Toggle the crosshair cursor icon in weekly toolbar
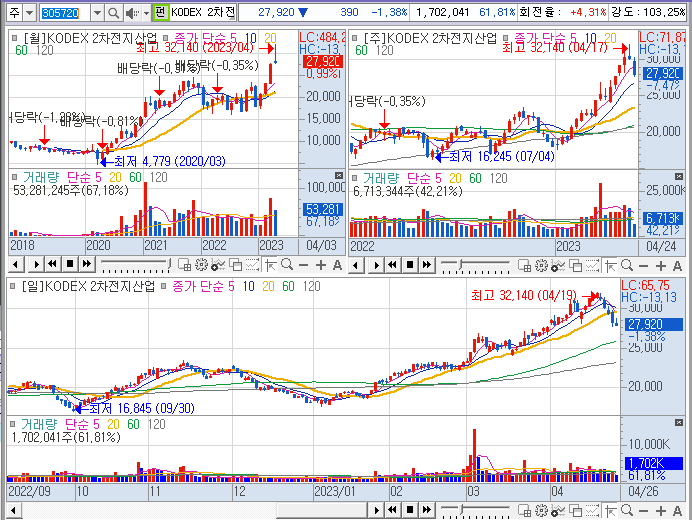The height and width of the screenshot is (520, 692). 610,266
